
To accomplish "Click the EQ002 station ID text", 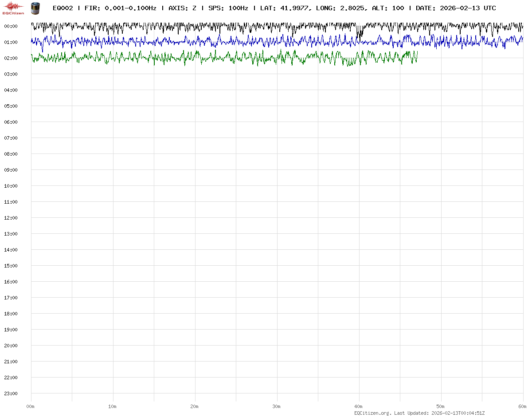I will tap(63, 8).
